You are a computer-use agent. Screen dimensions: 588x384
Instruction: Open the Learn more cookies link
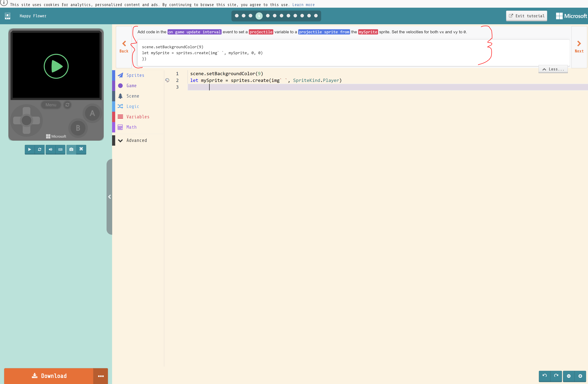[303, 4]
